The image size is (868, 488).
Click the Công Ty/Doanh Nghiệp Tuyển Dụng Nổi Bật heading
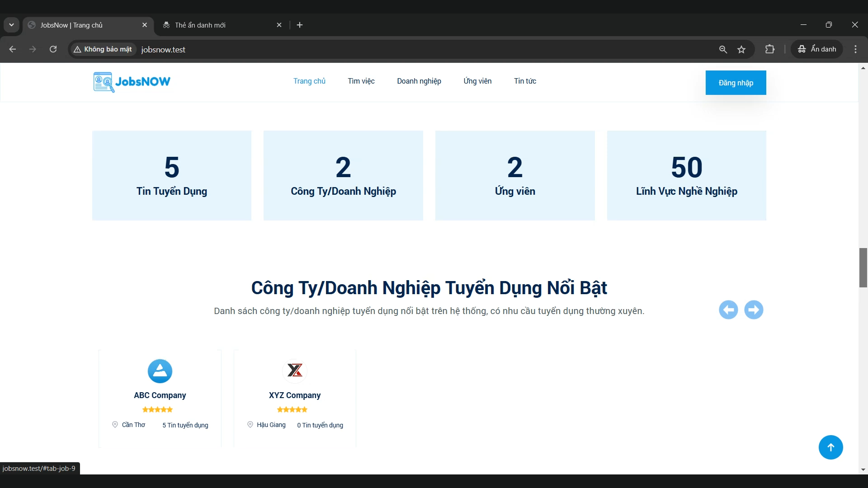[x=429, y=288]
